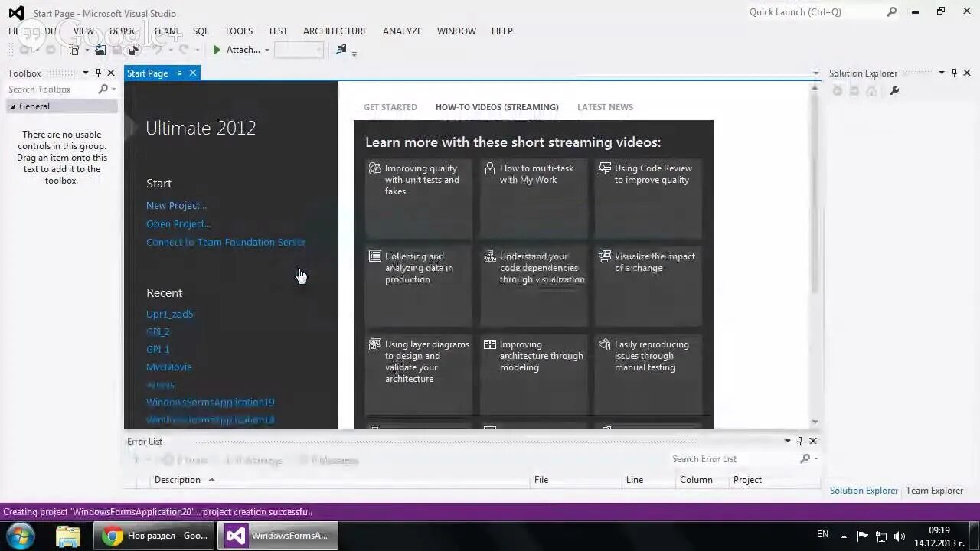Open the ANALYZE menu

[402, 31]
